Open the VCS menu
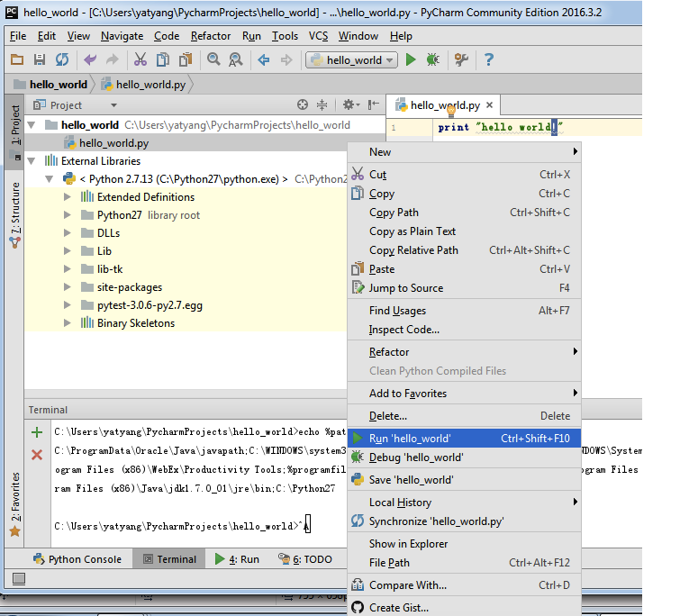The width and height of the screenshot is (680, 616). point(318,36)
